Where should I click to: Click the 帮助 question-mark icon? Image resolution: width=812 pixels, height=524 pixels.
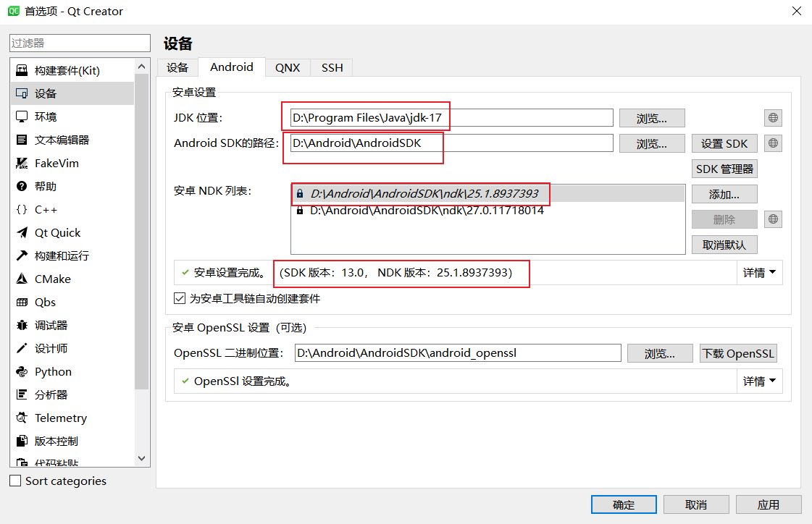pos(22,186)
